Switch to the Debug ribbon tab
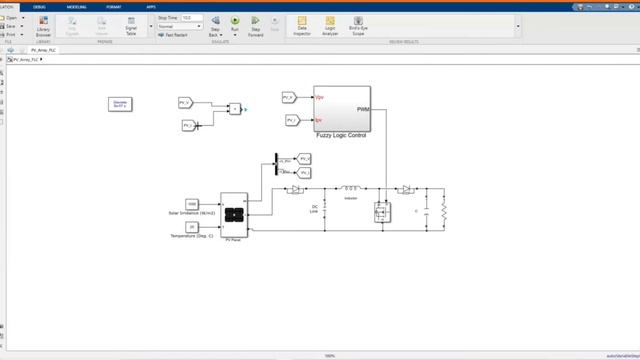Viewport: 640px width, 360px height. (x=39, y=7)
